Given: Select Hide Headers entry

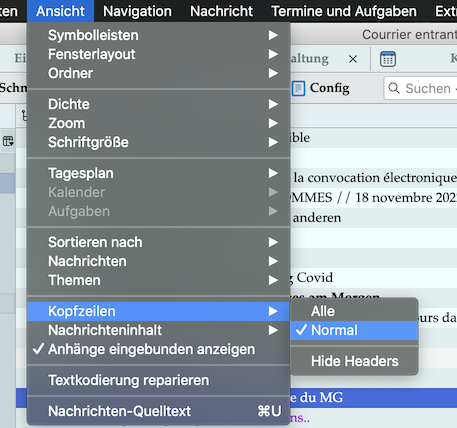Looking at the screenshot, I should coord(354,361).
